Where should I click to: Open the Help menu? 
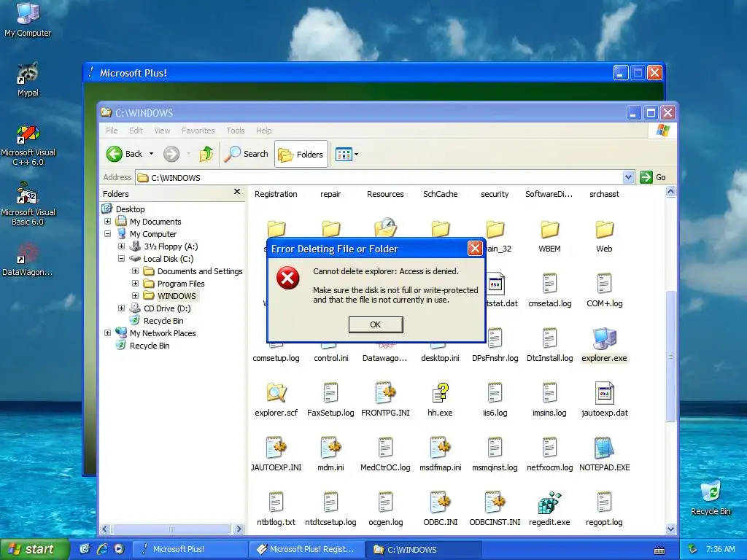263,131
